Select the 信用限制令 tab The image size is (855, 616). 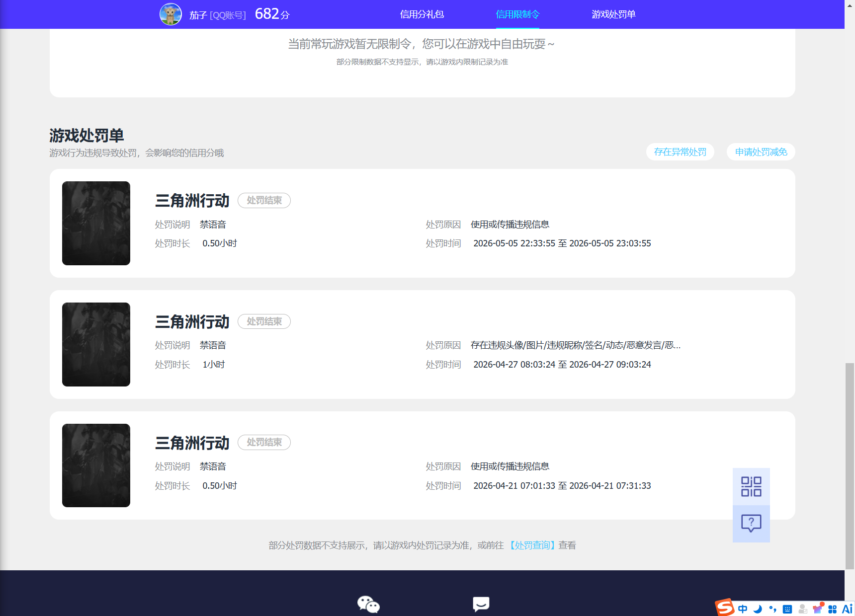pyautogui.click(x=517, y=14)
